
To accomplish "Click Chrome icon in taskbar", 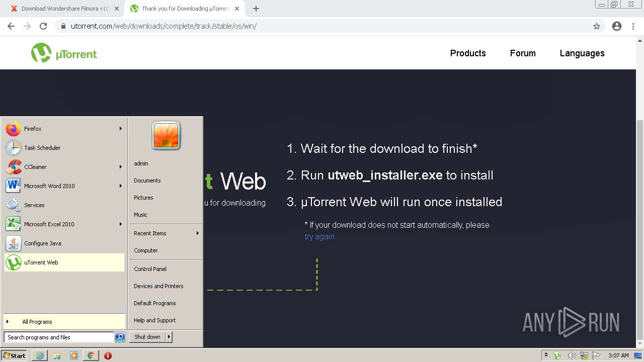I will pos(91,355).
